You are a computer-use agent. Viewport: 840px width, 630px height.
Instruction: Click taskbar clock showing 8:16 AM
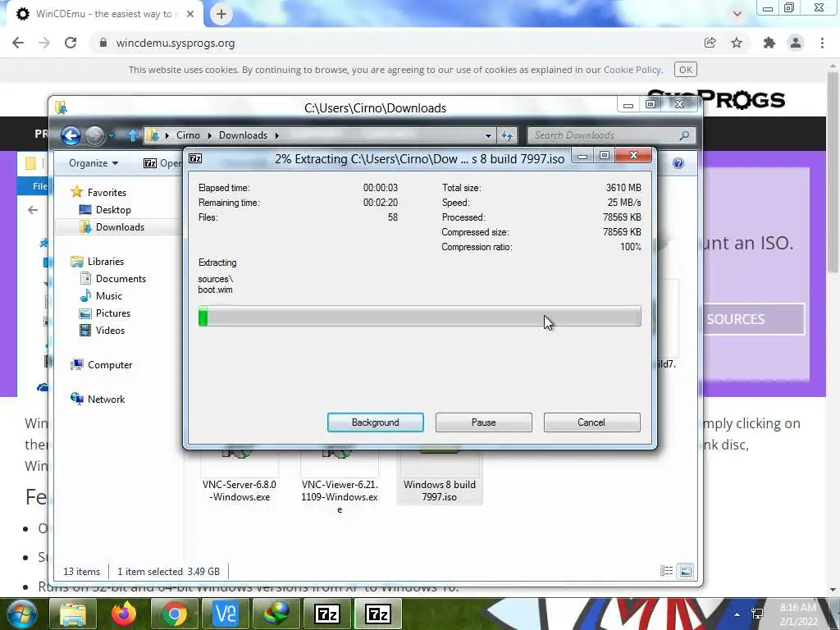[x=798, y=614]
